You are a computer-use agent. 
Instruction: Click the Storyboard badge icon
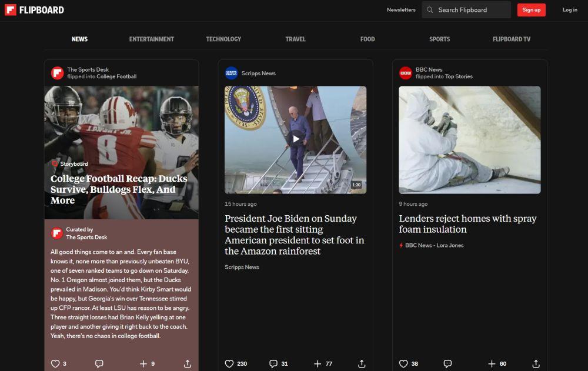[55, 163]
